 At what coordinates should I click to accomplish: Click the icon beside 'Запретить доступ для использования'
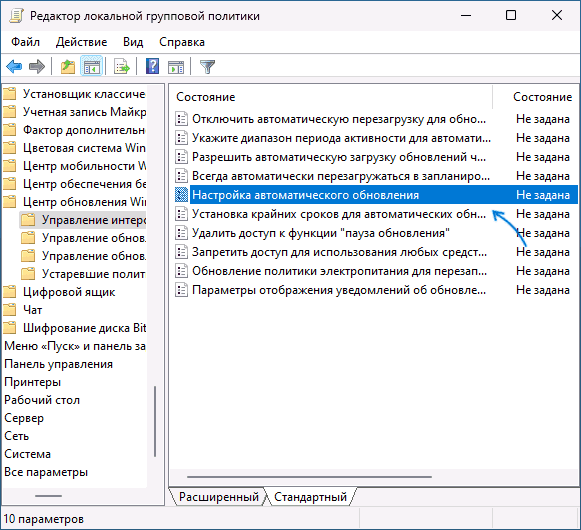click(181, 252)
